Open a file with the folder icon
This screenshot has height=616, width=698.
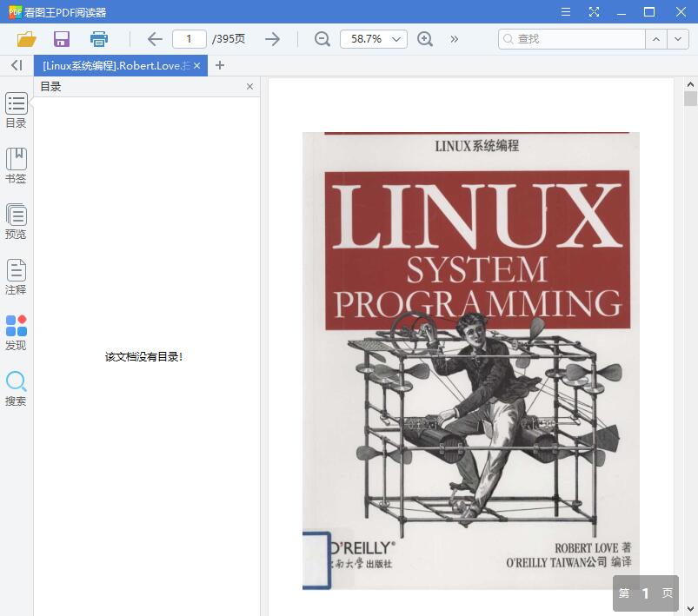pyautogui.click(x=26, y=39)
